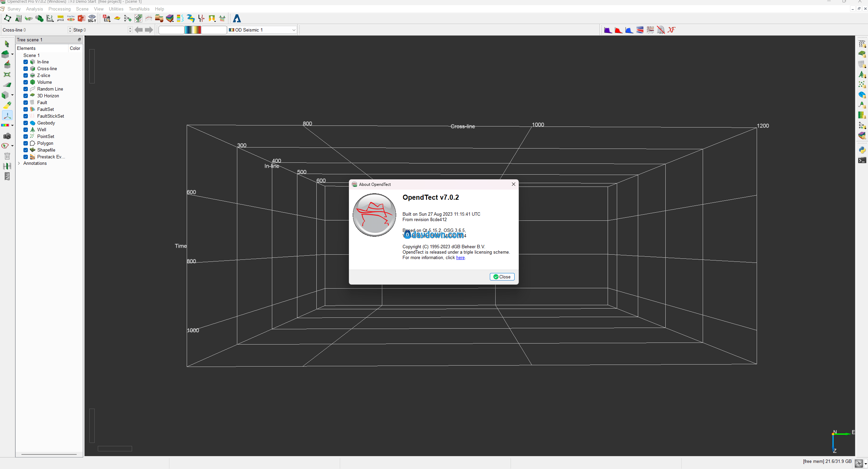The height and width of the screenshot is (469, 868).
Task: Click the 'here' link in About dialog
Action: 460,258
